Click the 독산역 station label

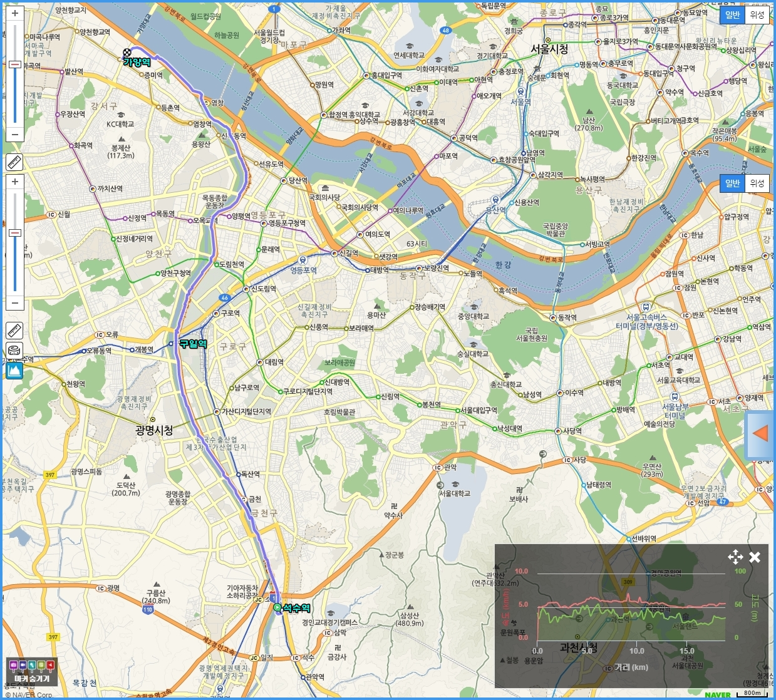251,475
